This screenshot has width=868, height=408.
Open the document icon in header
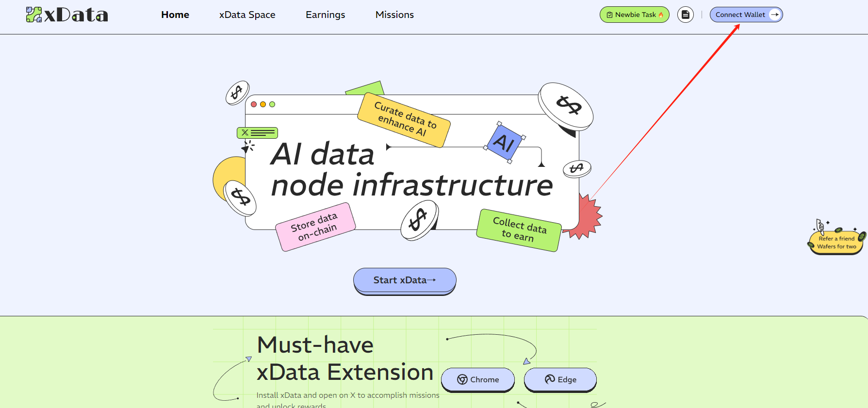click(x=685, y=15)
